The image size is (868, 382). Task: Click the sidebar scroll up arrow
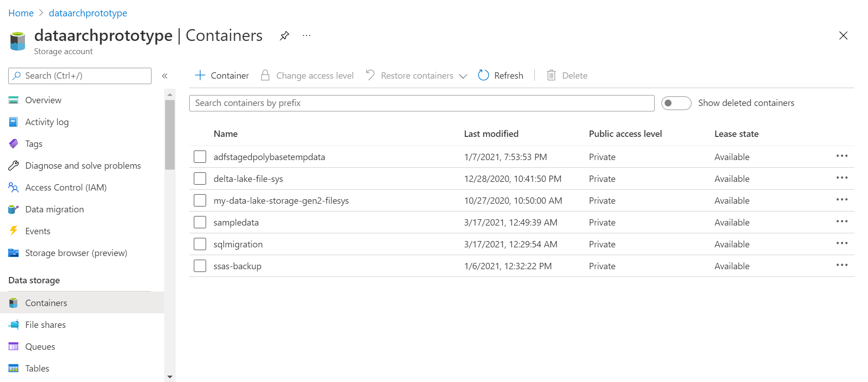tap(170, 95)
